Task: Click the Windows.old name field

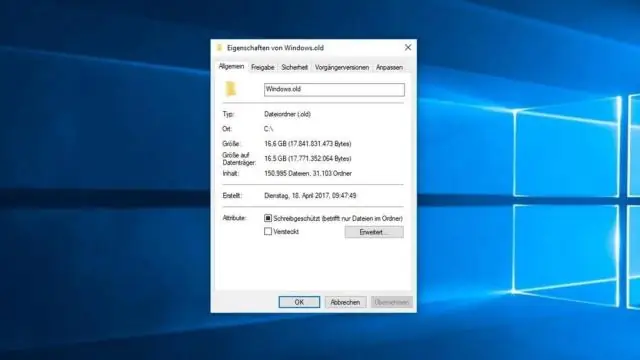Action: click(x=334, y=89)
